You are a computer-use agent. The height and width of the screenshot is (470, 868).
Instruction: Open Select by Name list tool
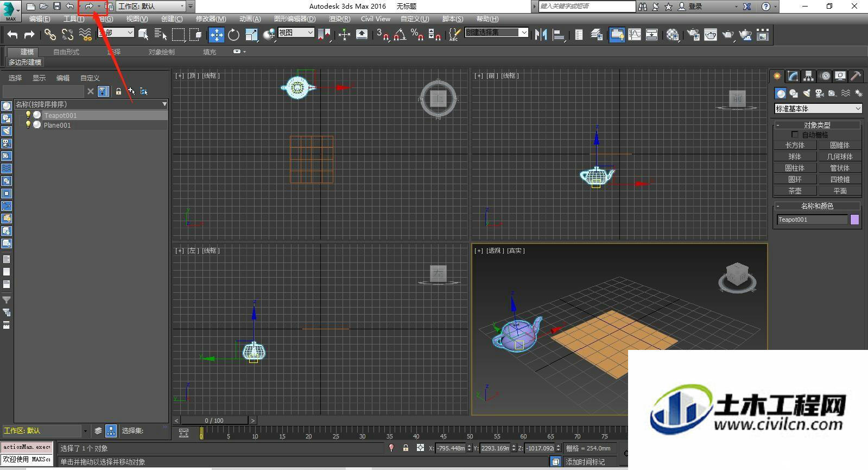click(x=161, y=35)
